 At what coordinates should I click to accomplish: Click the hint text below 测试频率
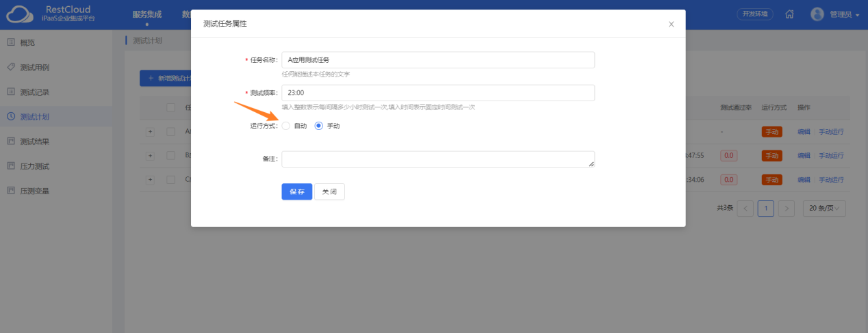coord(379,107)
